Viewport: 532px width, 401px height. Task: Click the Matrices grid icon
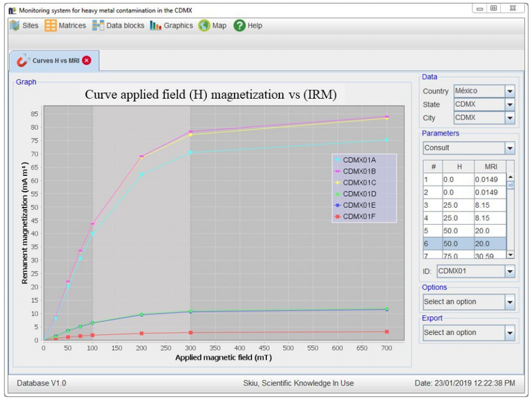51,26
